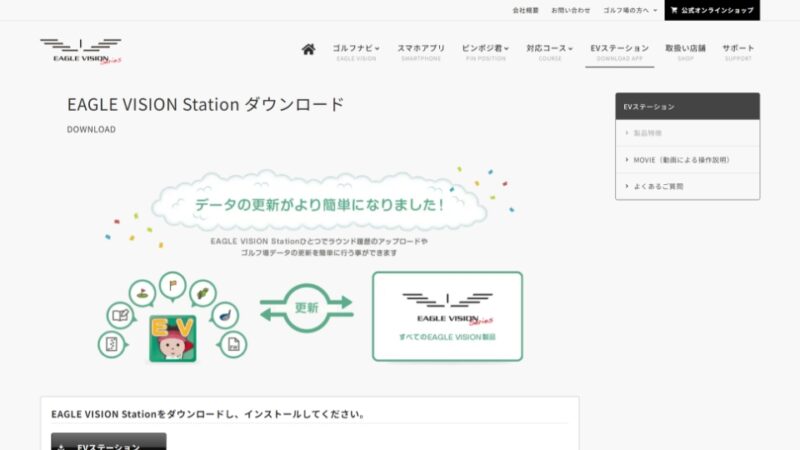Open the よくあるご質問 sidebar link
Image resolution: width=800 pixels, height=450 pixels.
coord(687,186)
